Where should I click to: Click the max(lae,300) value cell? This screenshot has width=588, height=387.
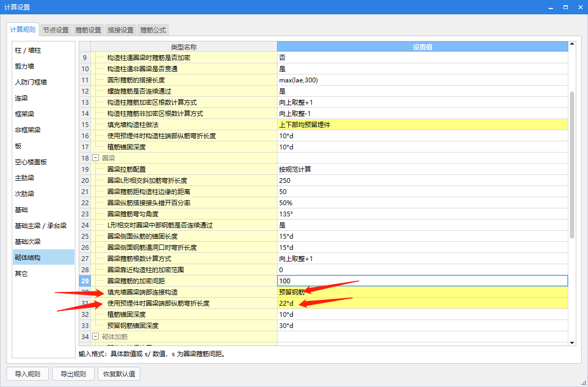[x=423, y=80]
